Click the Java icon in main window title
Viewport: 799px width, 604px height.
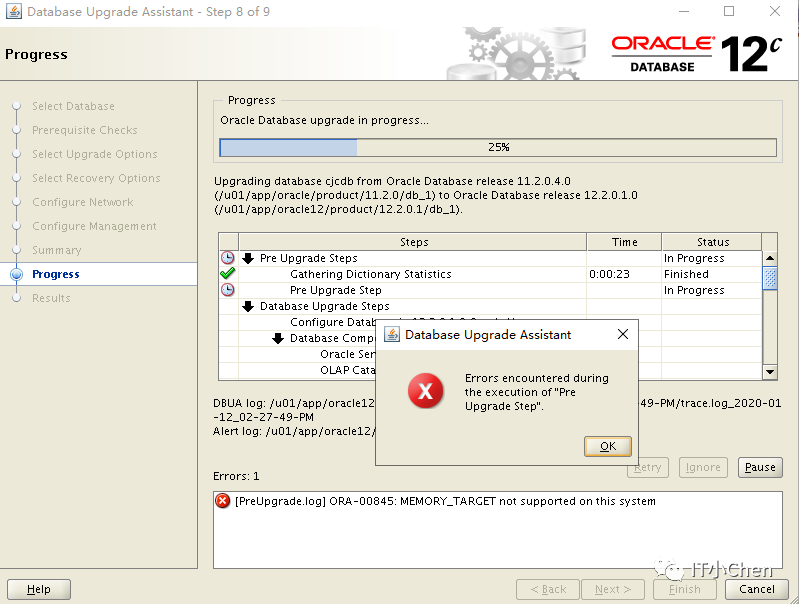(x=14, y=11)
